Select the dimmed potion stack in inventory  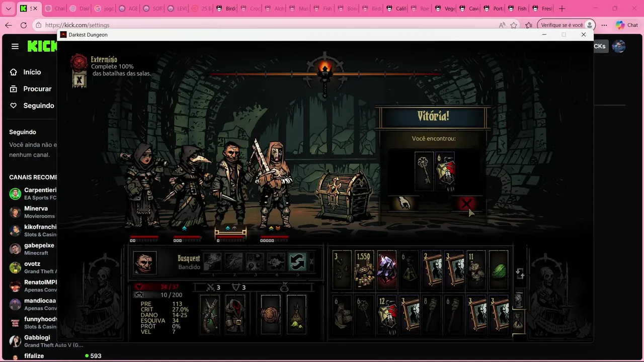(409, 270)
